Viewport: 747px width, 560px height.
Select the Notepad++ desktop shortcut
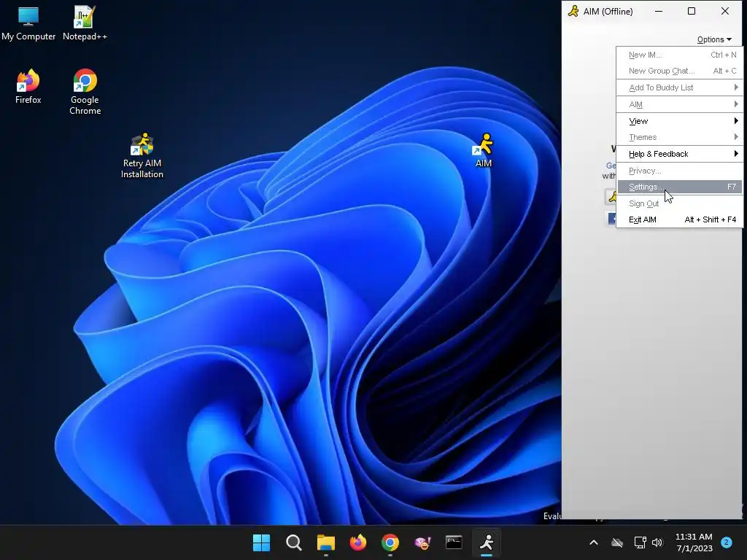85,23
